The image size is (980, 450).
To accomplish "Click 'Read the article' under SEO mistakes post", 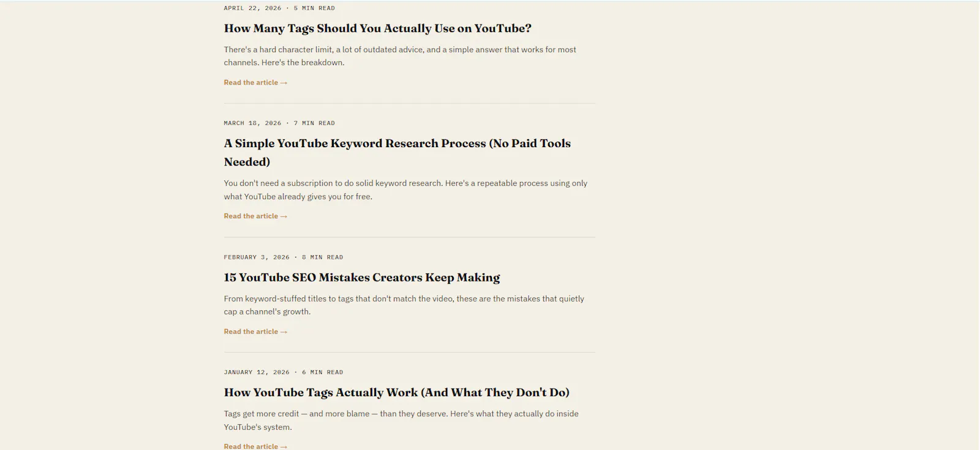I will pos(255,332).
